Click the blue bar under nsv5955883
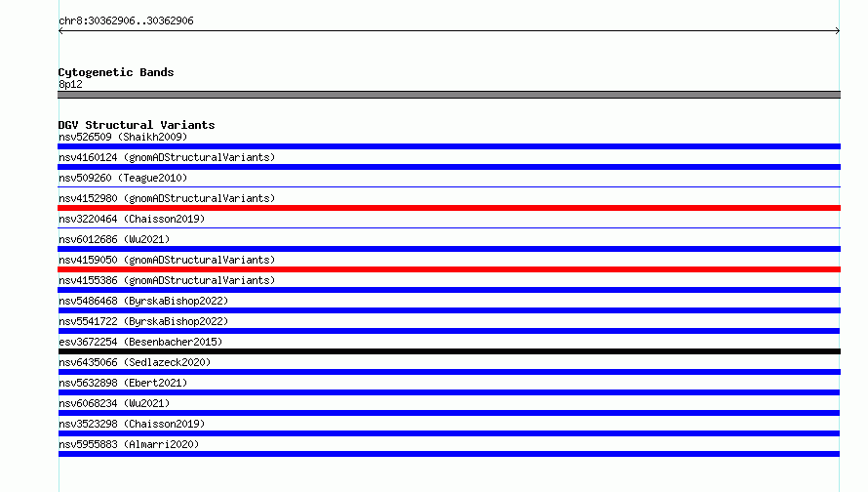 point(449,454)
